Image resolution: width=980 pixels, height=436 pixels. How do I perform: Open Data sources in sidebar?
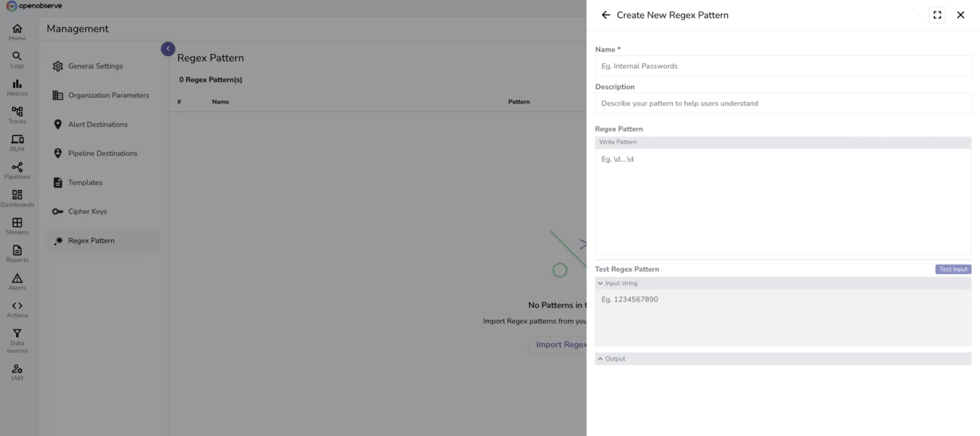tap(17, 341)
